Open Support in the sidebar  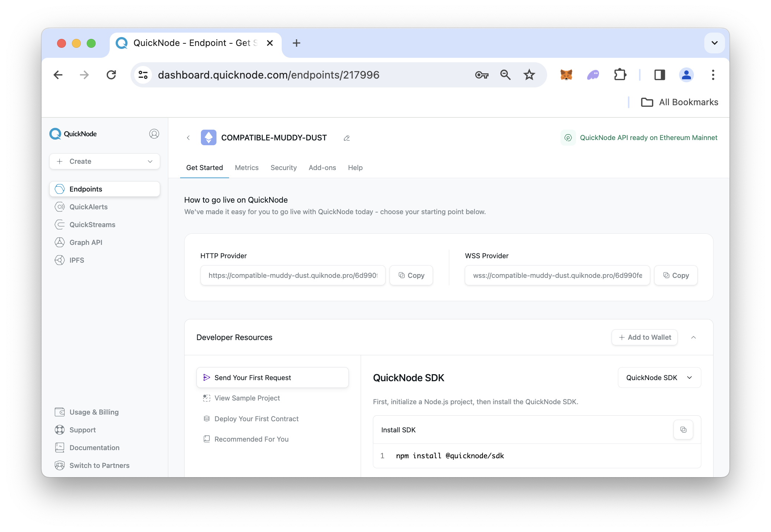click(x=75, y=430)
